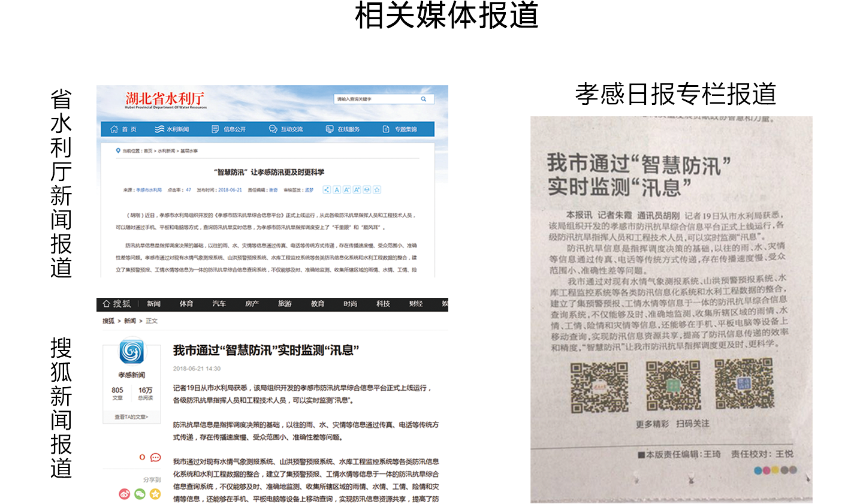Open 科技 tab in Sohu black bar
The image size is (863, 504).
tap(383, 304)
